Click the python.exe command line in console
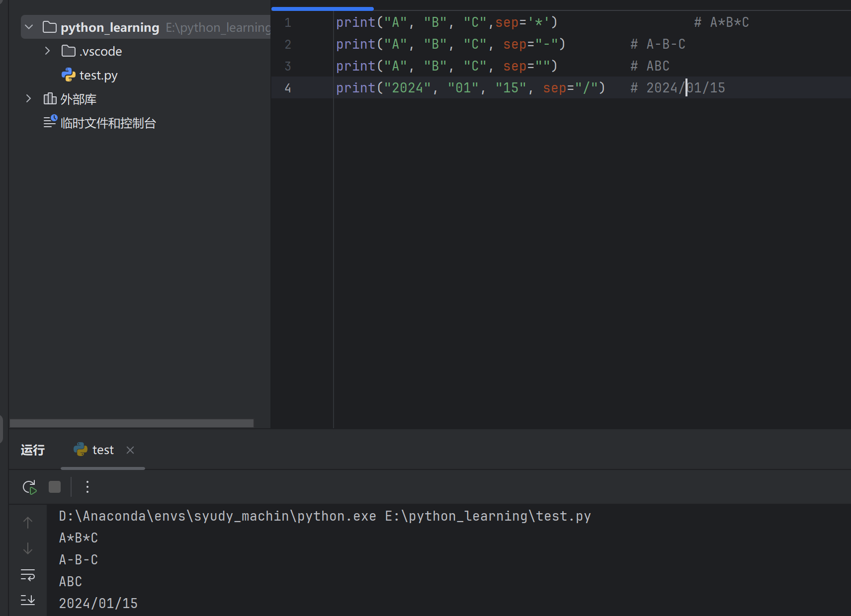This screenshot has height=616, width=851. point(325,516)
